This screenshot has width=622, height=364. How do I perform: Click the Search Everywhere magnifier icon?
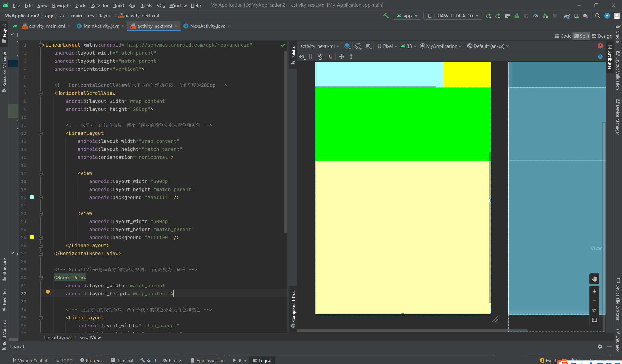coord(597,16)
